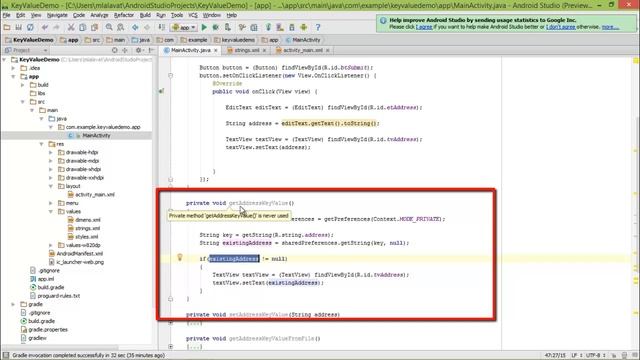The height and width of the screenshot is (360, 640).
Task: Click the navigate Back blue arrow
Action: click(135, 27)
